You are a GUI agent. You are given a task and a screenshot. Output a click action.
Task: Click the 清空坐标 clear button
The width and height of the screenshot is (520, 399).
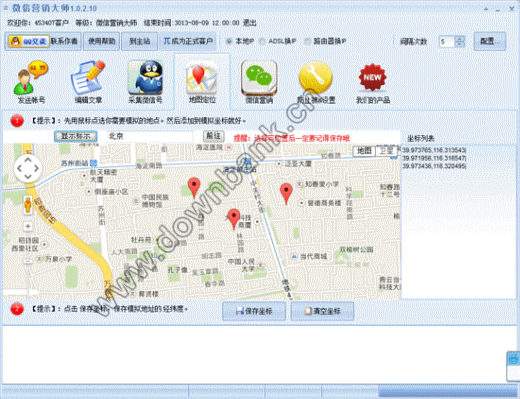coord(322,311)
